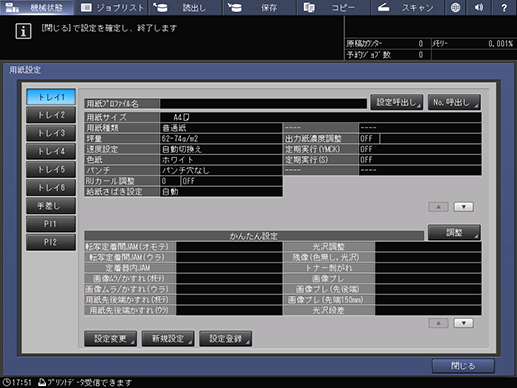The height and width of the screenshot is (388, 517).
Task: Open the ジョブリスト job list tab
Action: coord(111,7)
